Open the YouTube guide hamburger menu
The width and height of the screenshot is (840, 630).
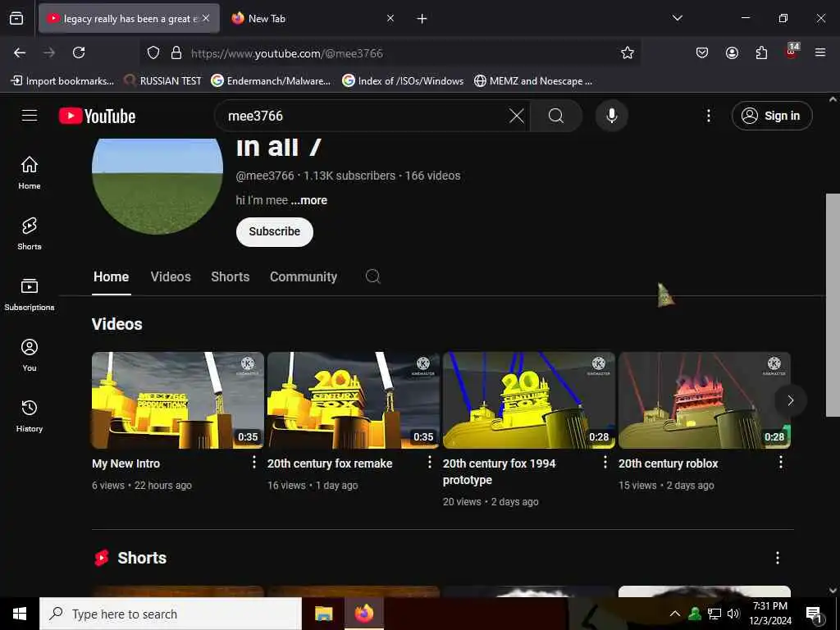pos(30,115)
